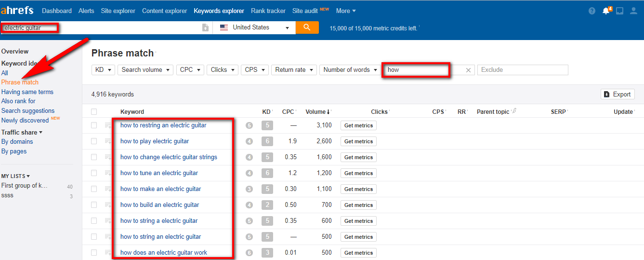Open the 'ssss' list
The width and height of the screenshot is (644, 260).
(x=7, y=196)
